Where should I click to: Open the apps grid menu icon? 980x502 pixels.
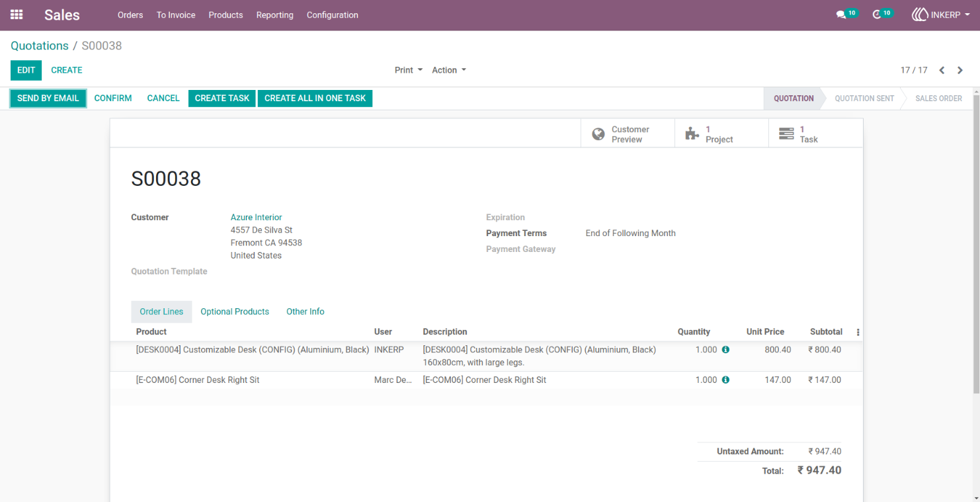click(x=17, y=15)
